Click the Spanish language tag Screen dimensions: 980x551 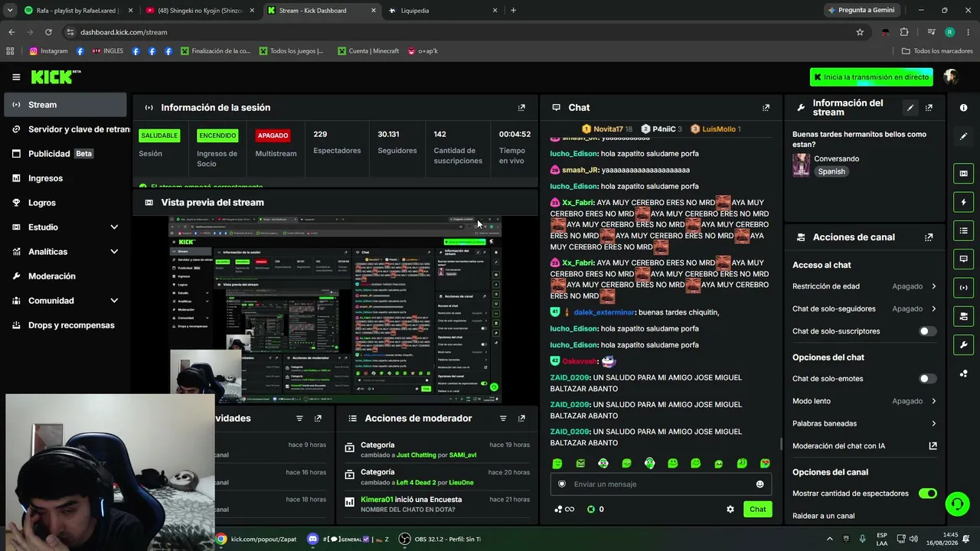(831, 171)
